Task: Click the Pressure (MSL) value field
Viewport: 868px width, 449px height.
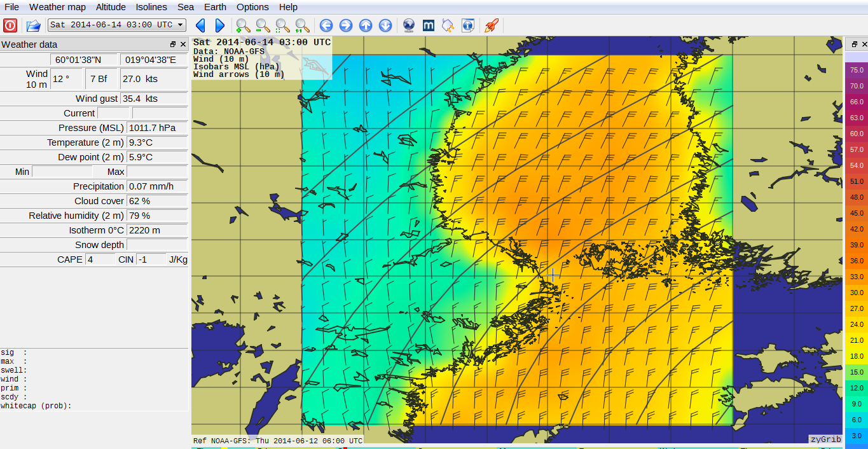Action: tap(157, 128)
